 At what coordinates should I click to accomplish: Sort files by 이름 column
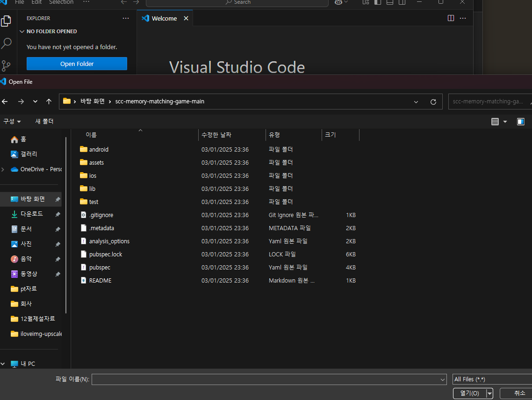(x=91, y=135)
